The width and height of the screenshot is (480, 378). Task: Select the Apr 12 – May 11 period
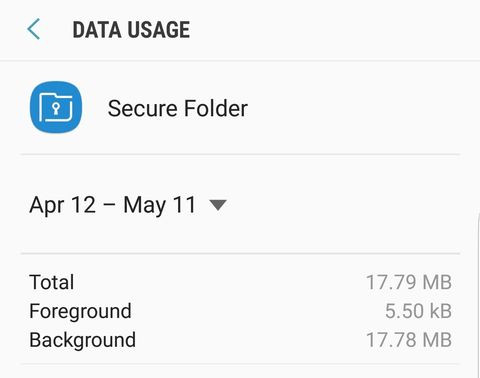(x=128, y=205)
